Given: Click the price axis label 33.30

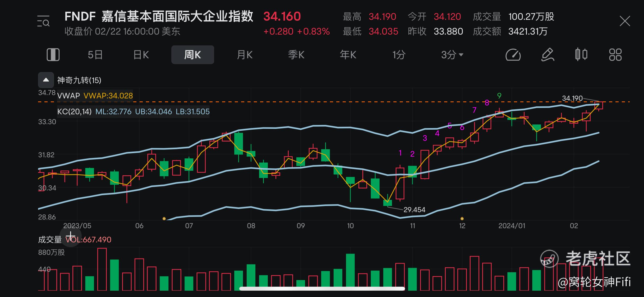Looking at the screenshot, I should [x=47, y=122].
